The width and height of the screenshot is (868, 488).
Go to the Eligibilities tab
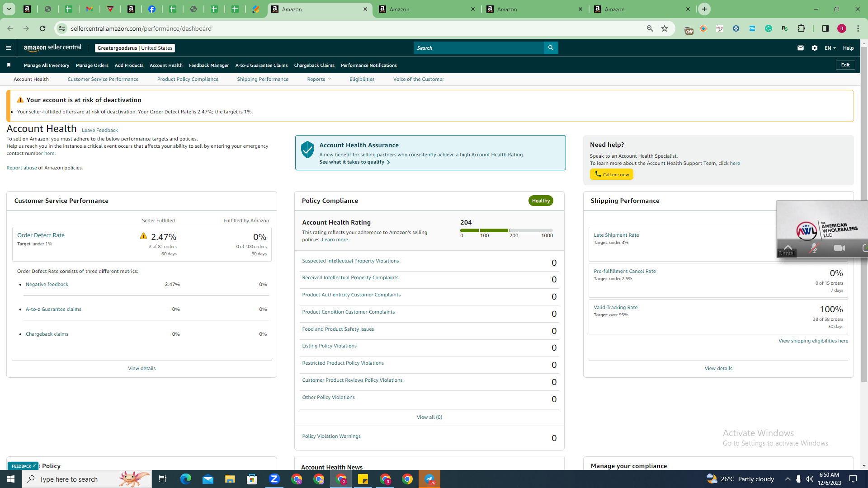(x=362, y=79)
